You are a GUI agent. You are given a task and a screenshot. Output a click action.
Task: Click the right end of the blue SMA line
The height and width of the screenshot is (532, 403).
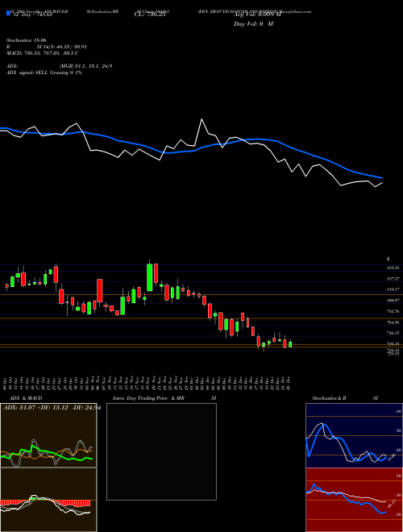pos(381,177)
